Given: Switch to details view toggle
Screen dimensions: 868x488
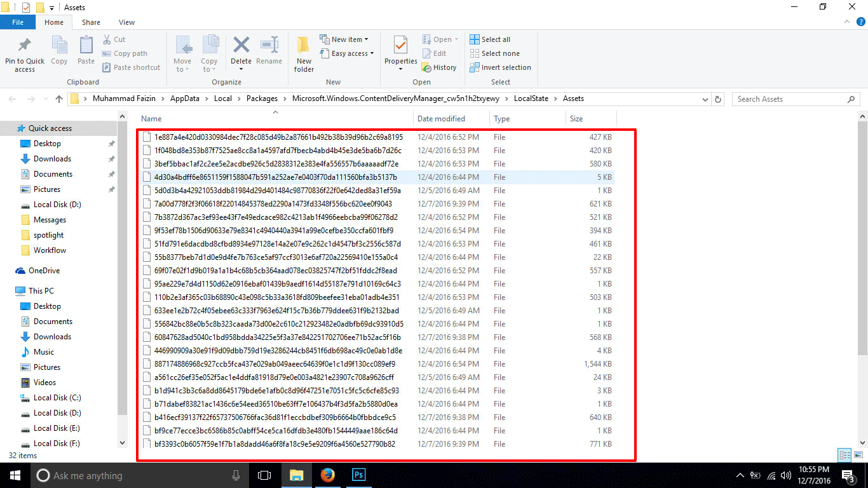Looking at the screenshot, I should (844, 455).
